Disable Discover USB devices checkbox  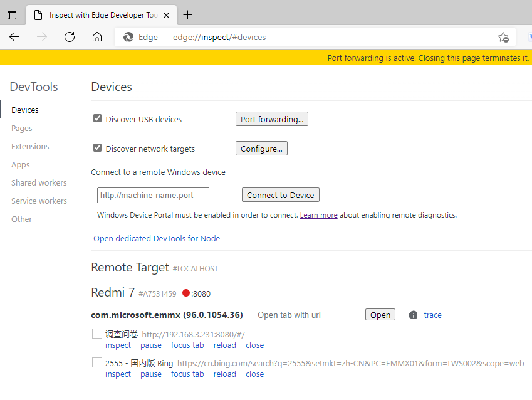(97, 118)
